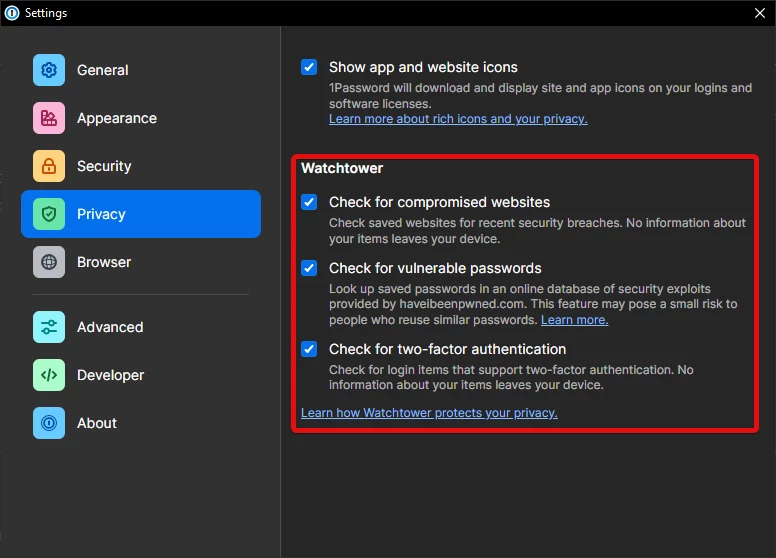Click the Check for vulnerable passwords label

(435, 268)
